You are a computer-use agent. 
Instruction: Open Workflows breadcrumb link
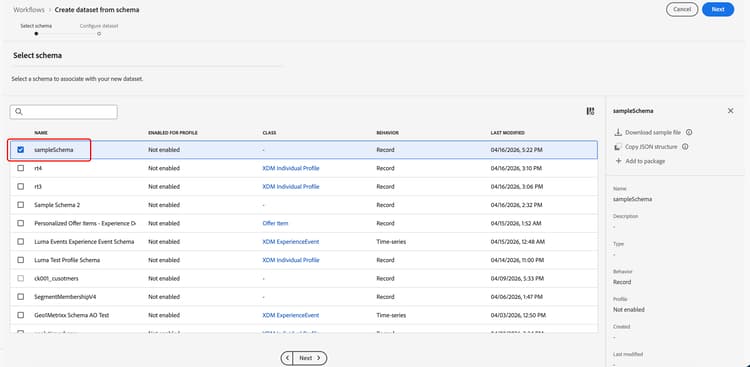point(29,10)
